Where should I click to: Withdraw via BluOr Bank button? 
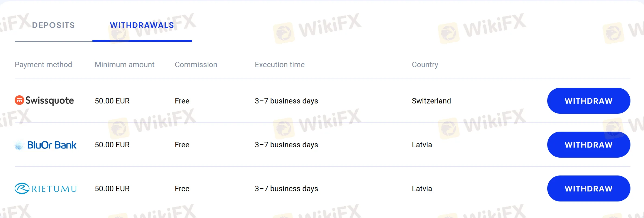[x=589, y=145]
